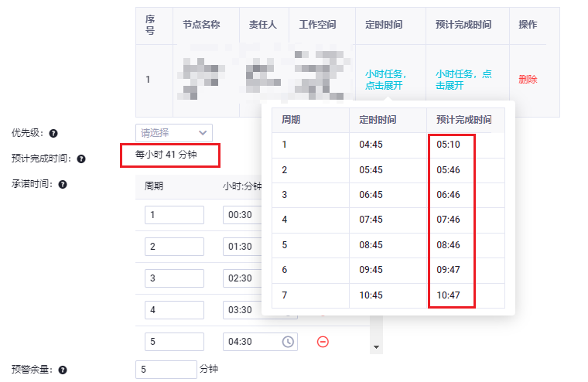This screenshot has width=588, height=382.
Task: Click the 每小时 41 分钟 text
Action: point(166,155)
